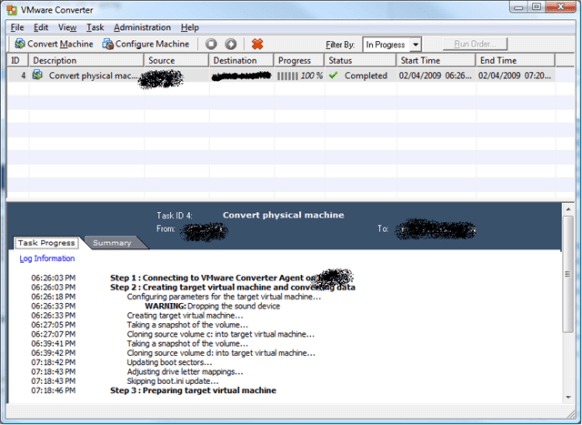Image resolution: width=582 pixels, height=425 pixels.
Task: Click the 'Completed' status text
Action: (366, 76)
